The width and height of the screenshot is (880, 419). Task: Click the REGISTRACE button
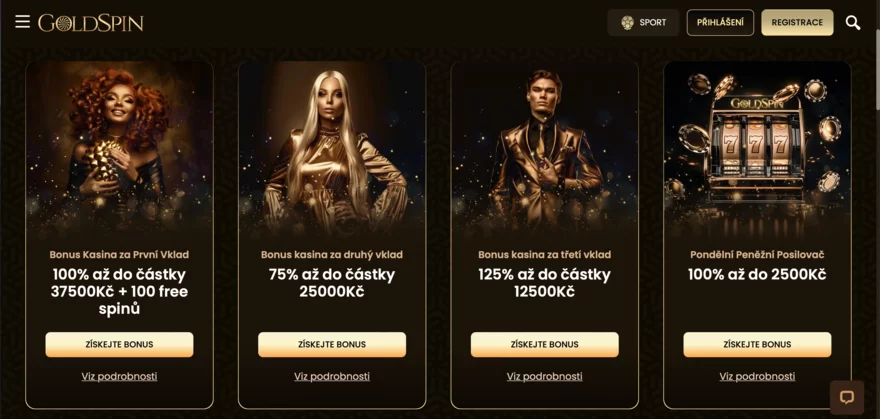click(797, 22)
